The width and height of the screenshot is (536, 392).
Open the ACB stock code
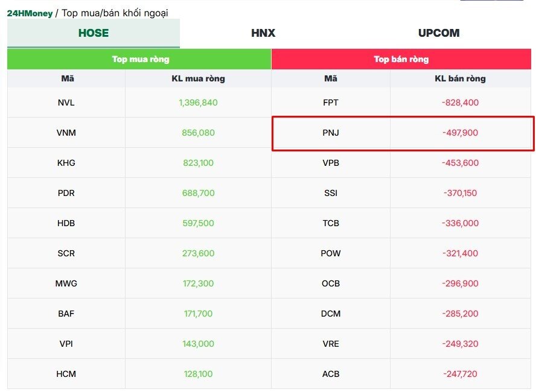tap(331, 374)
